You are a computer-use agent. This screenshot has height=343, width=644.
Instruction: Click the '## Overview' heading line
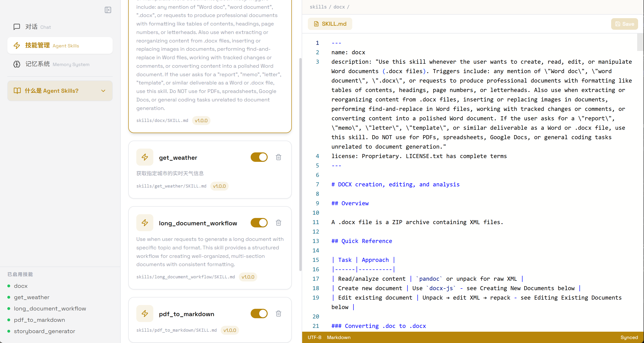click(350, 203)
